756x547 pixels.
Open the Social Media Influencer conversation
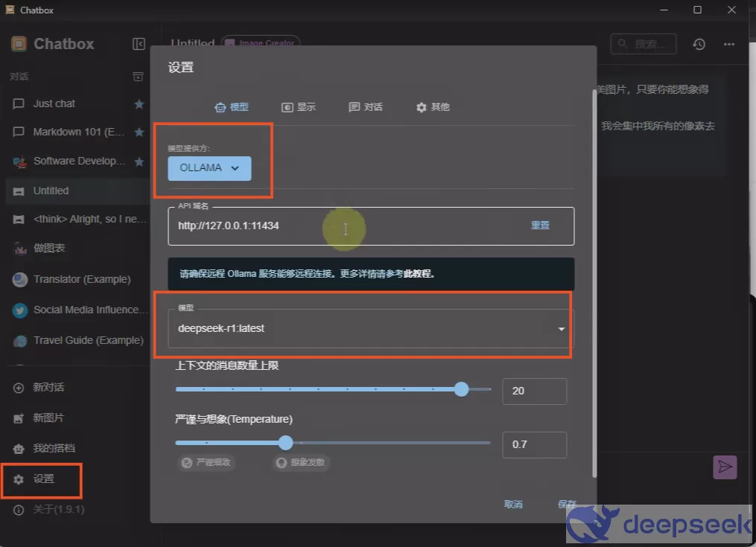point(77,310)
